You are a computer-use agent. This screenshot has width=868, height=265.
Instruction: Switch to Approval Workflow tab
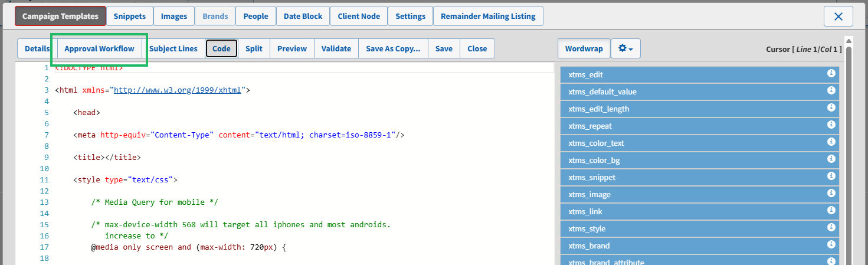pyautogui.click(x=99, y=48)
